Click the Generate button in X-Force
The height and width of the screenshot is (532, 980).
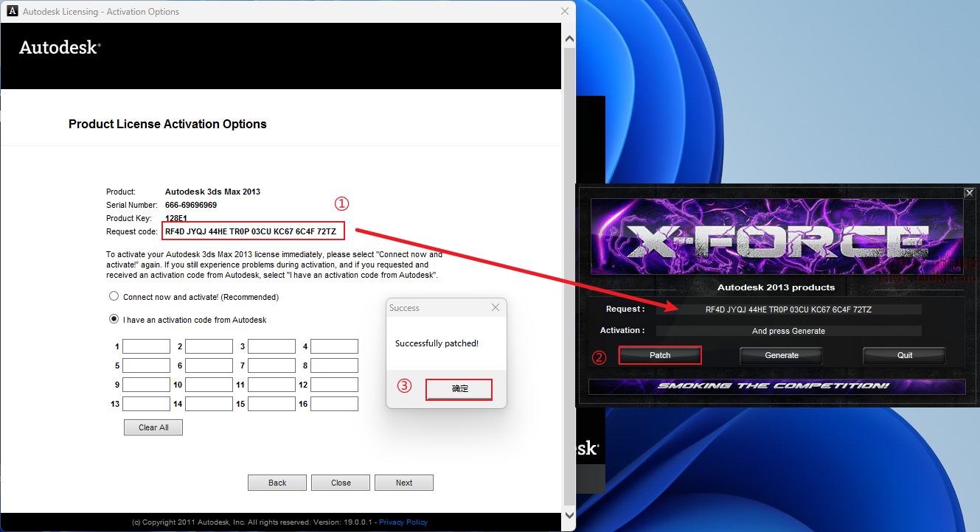(x=782, y=355)
